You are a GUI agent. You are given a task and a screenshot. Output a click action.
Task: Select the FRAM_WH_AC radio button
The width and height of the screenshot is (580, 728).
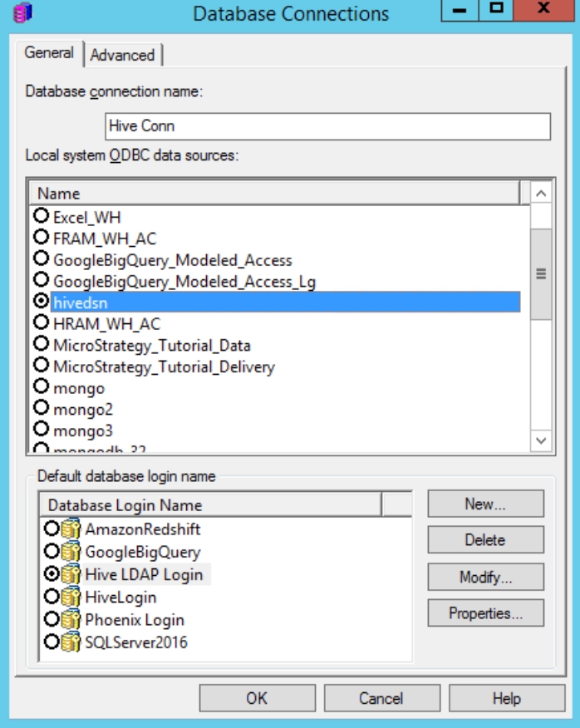(x=42, y=237)
